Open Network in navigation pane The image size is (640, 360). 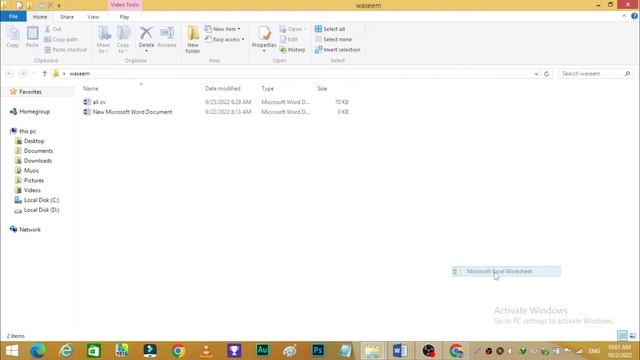pos(30,229)
